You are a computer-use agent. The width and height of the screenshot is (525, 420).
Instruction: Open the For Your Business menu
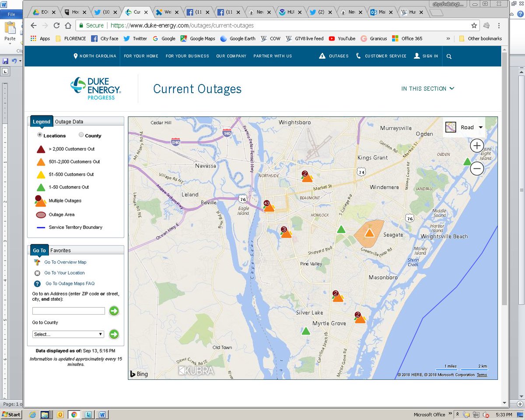(187, 56)
